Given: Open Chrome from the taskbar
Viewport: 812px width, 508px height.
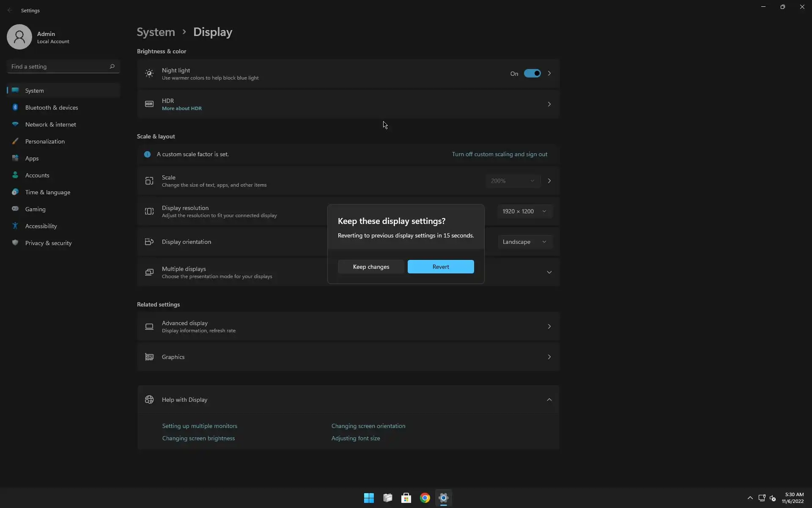Looking at the screenshot, I should (425, 498).
